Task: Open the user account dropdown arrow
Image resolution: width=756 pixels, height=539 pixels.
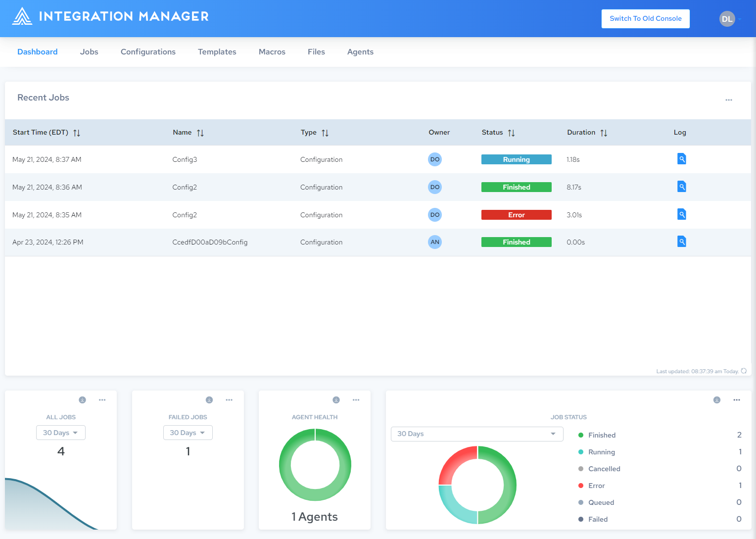Action: 740,19
